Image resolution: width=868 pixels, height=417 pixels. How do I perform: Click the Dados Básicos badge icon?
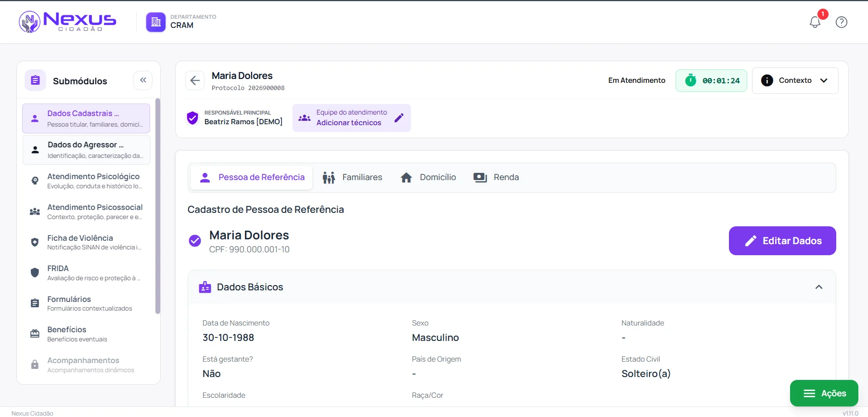coord(205,287)
